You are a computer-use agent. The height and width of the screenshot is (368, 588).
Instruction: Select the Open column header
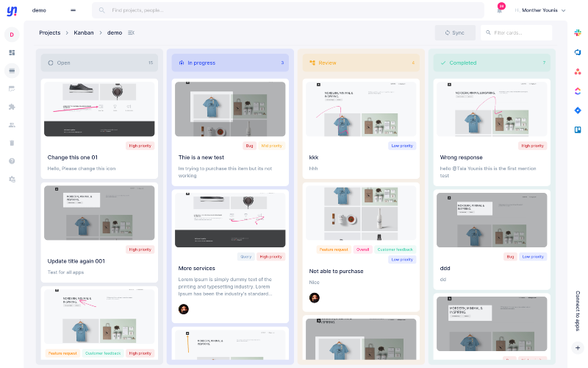(99, 63)
